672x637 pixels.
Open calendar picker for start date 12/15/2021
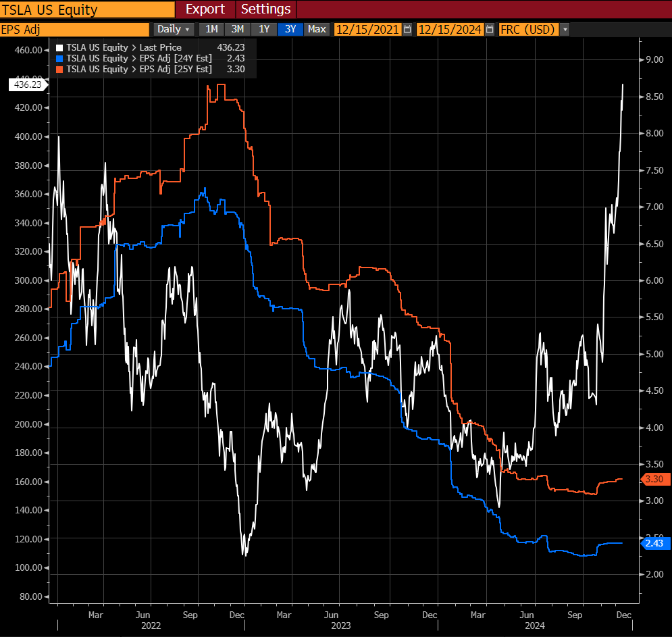(407, 29)
